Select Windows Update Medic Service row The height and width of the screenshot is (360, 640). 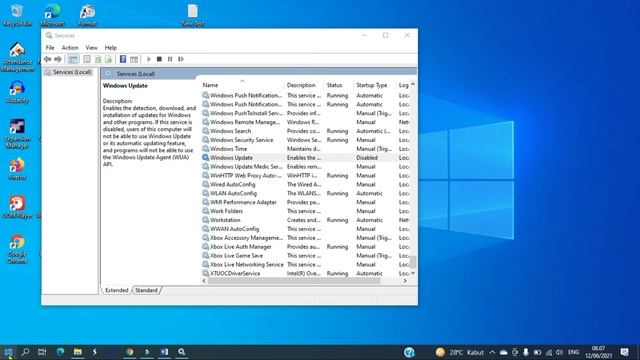[x=306, y=167]
